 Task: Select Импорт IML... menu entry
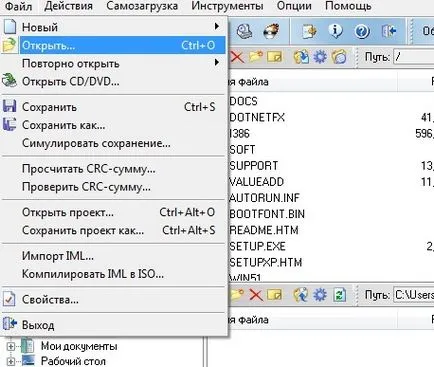[114, 256]
